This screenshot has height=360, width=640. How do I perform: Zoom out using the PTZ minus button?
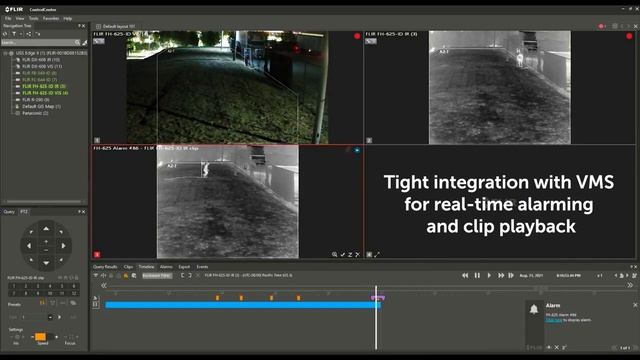[x=46, y=250]
